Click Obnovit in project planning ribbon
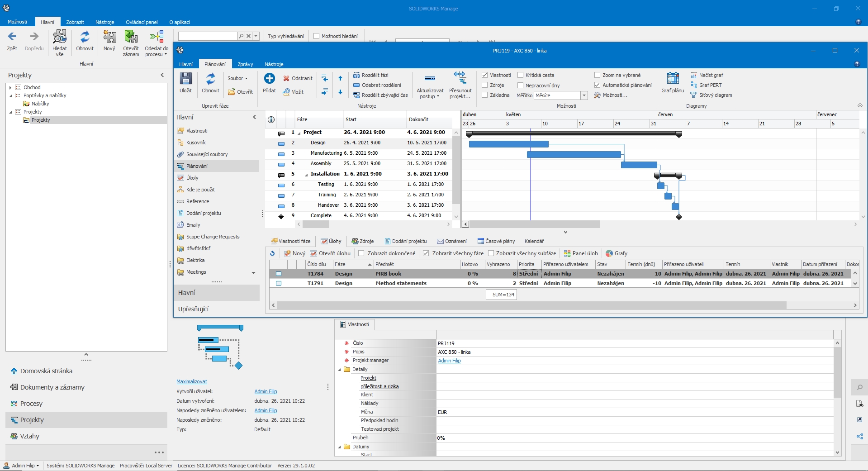 pos(210,83)
